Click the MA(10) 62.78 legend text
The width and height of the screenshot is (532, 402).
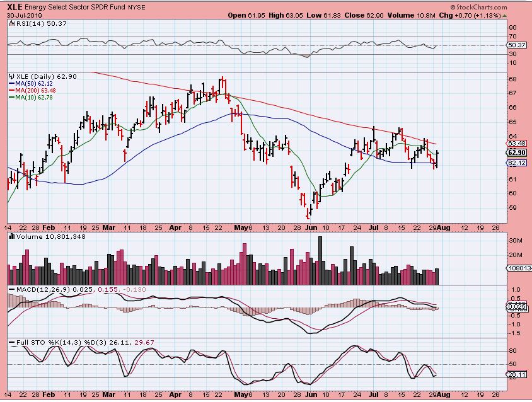point(34,98)
